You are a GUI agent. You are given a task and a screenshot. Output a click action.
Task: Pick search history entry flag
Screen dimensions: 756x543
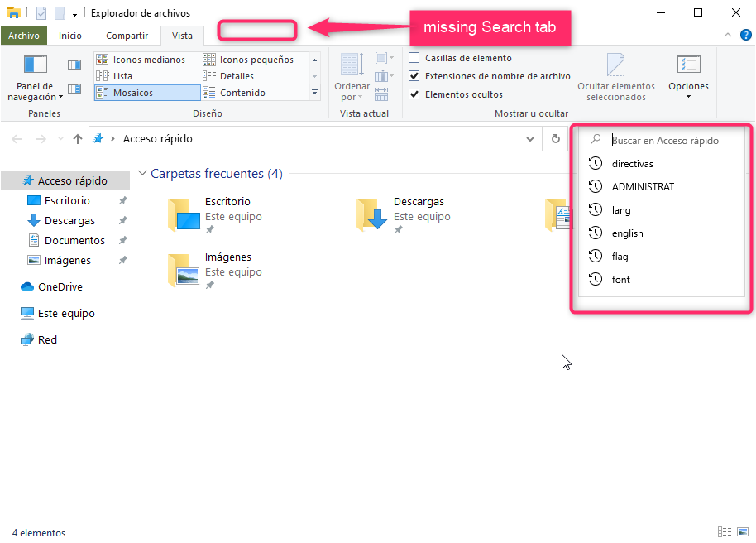(662, 257)
